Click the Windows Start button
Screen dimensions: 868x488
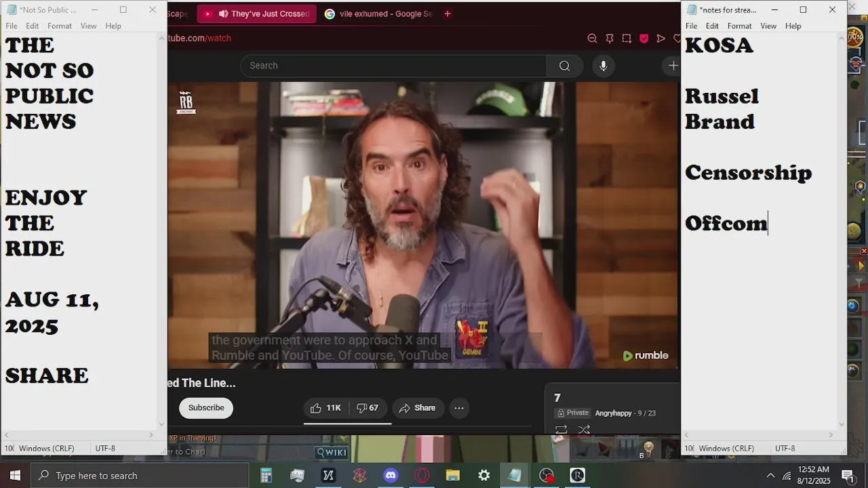pyautogui.click(x=15, y=475)
